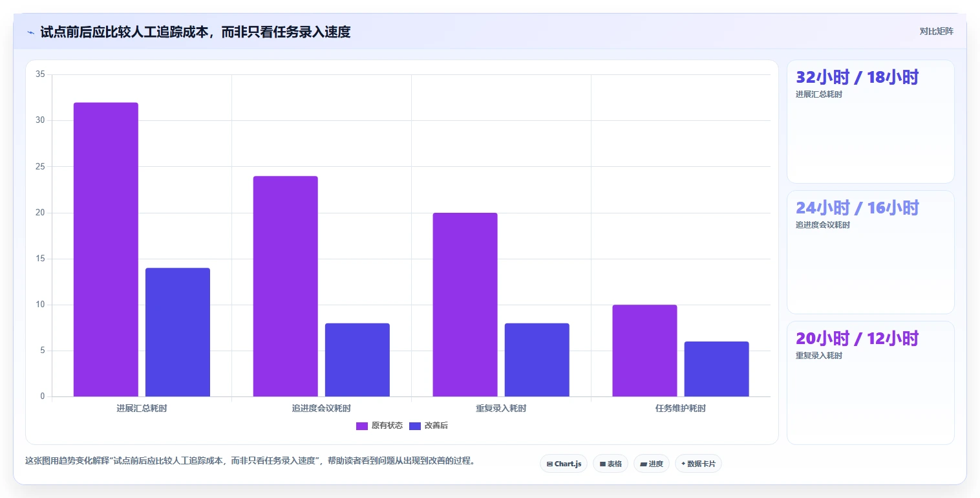Click the 10 y-axis tick label
The height and width of the screenshot is (498, 980).
point(40,305)
